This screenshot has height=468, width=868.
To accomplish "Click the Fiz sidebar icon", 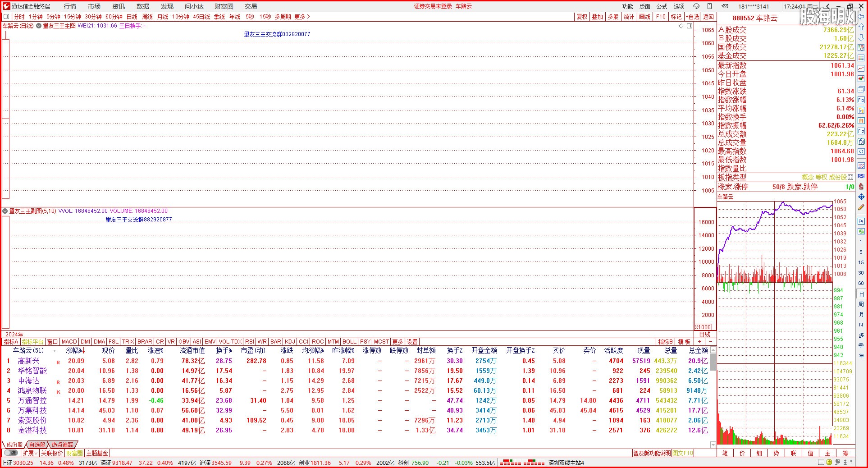I will [861, 131].
